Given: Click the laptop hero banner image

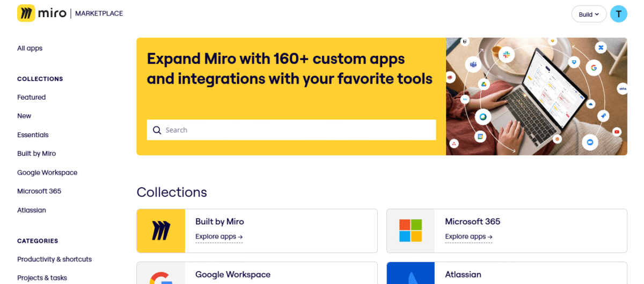Looking at the screenshot, I should [537, 96].
